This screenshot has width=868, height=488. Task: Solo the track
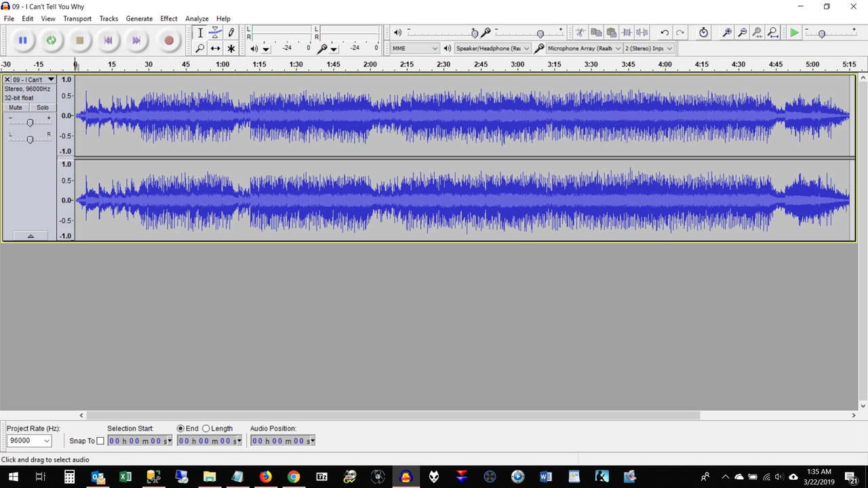pos(42,107)
